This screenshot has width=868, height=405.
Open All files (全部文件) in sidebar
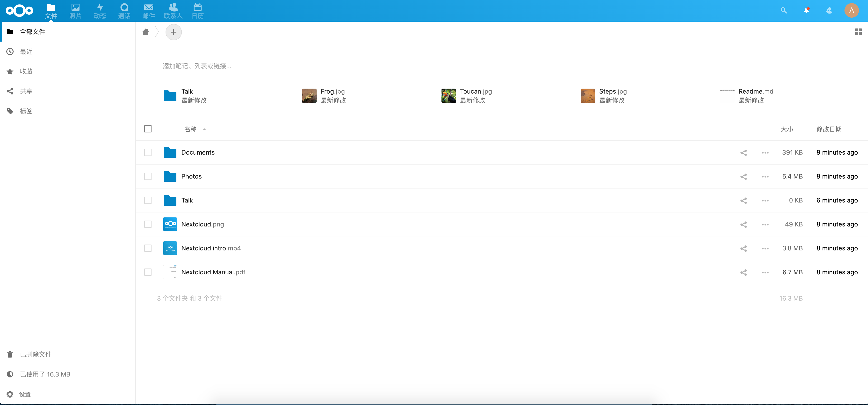pyautogui.click(x=68, y=32)
